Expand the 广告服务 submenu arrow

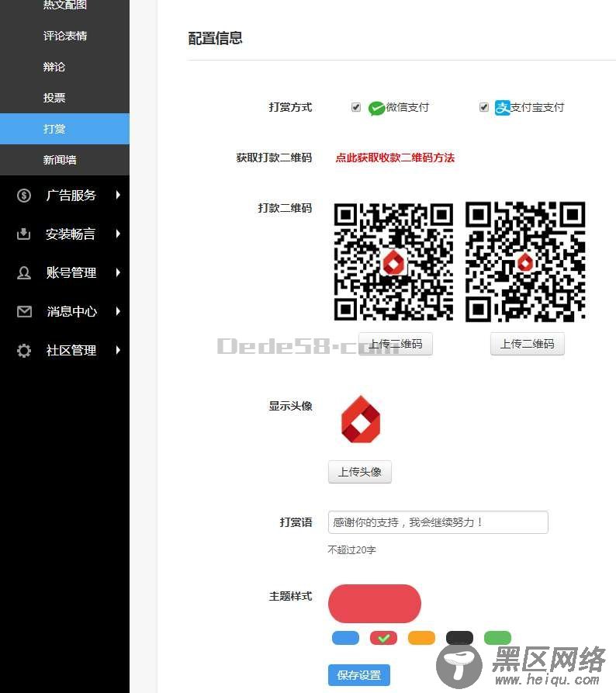pos(118,195)
